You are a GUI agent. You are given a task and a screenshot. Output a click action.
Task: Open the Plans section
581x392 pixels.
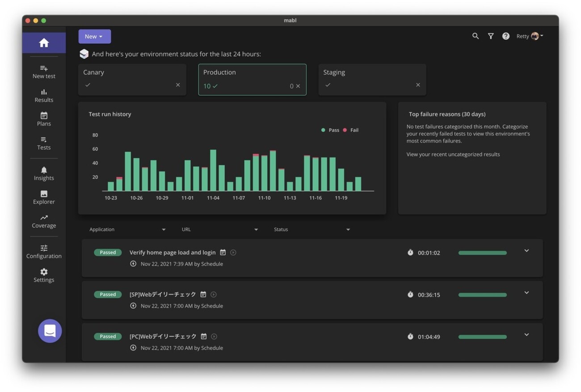click(44, 119)
